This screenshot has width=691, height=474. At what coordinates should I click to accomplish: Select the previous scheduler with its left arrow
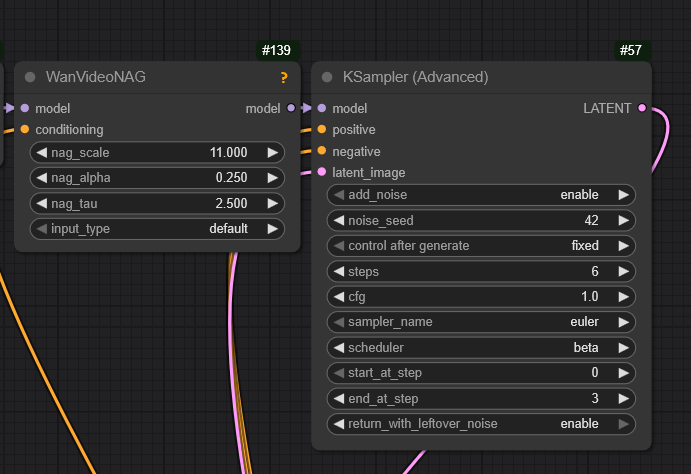point(339,348)
